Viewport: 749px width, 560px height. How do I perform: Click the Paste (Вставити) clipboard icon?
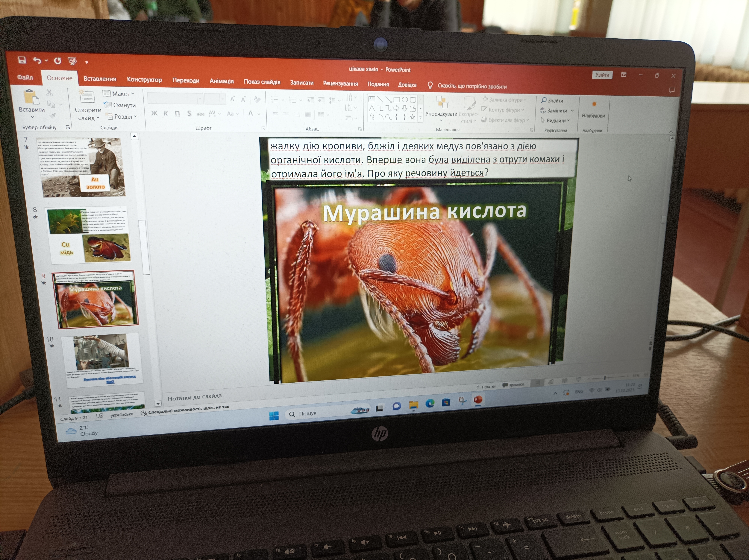tap(31, 97)
